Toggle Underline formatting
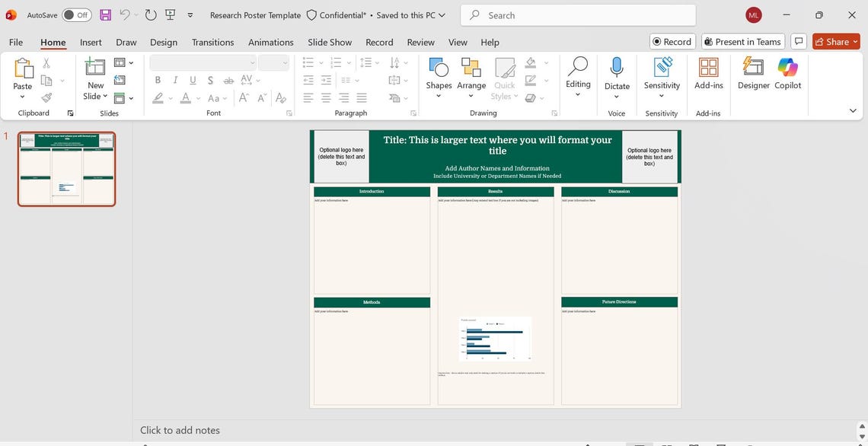The height and width of the screenshot is (446, 868). (193, 80)
